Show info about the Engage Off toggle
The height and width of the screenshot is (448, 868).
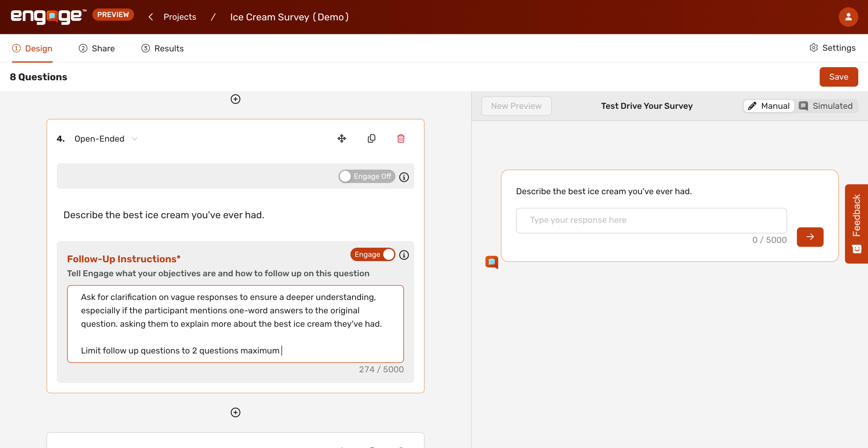[404, 177]
